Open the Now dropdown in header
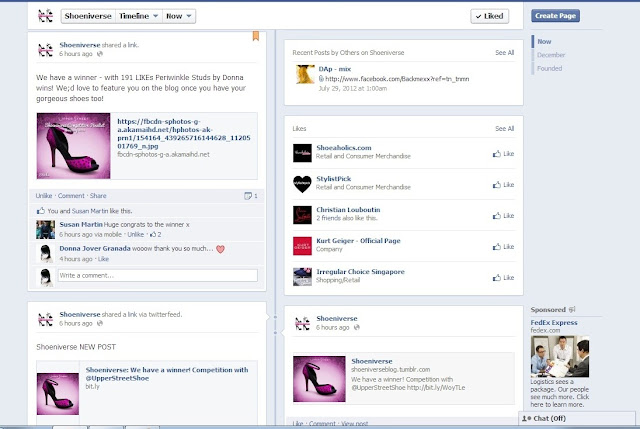 point(179,16)
